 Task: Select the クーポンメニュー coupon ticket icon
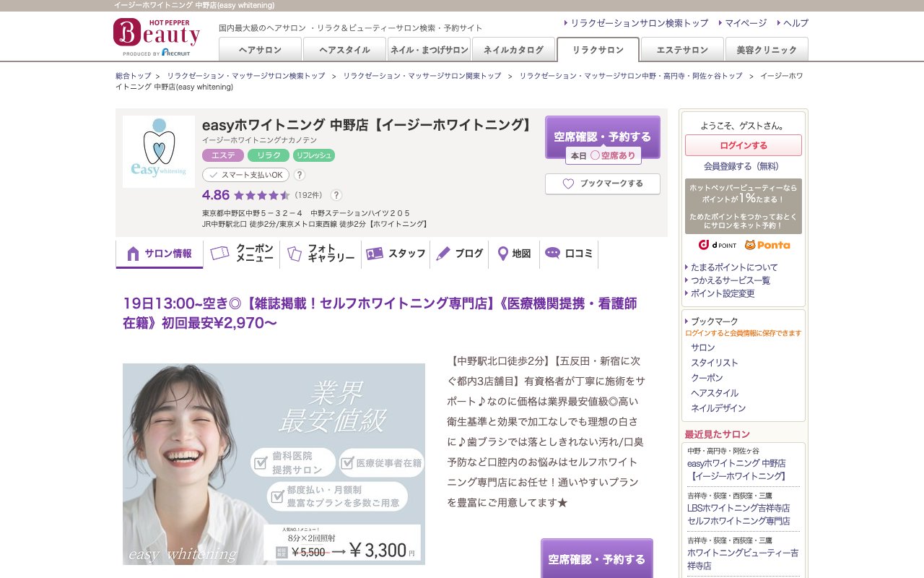pyautogui.click(x=220, y=253)
